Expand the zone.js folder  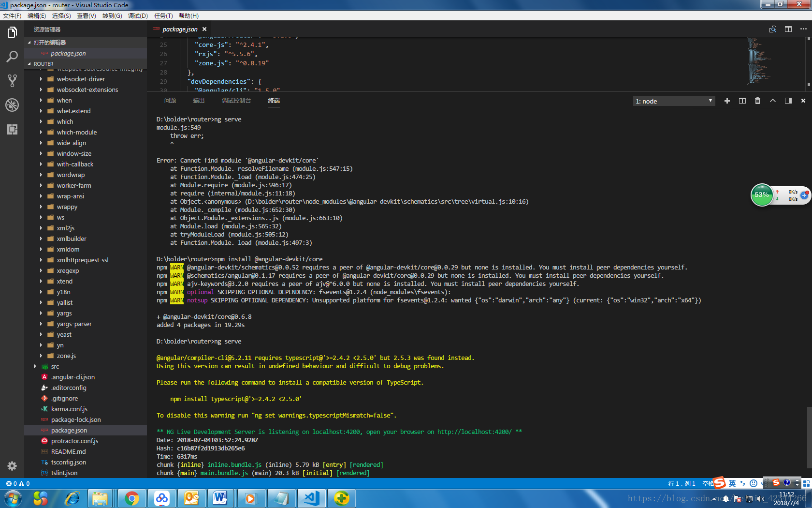pyautogui.click(x=86, y=356)
